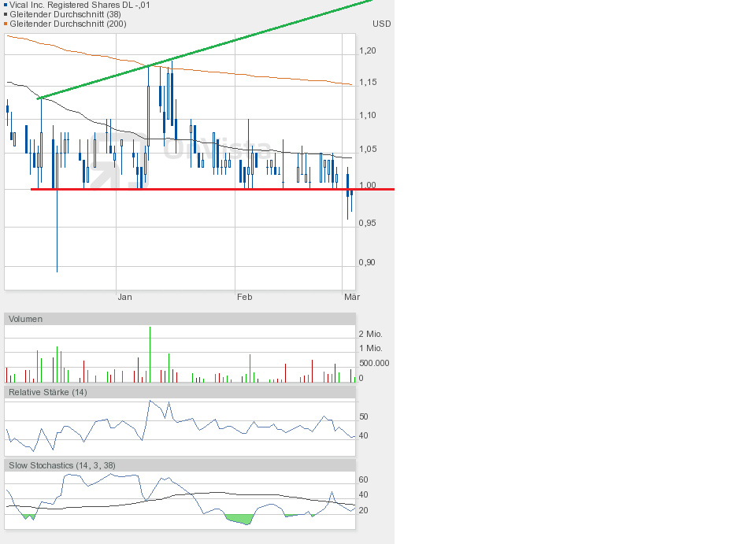Screen dimensions: 756x544
Task: Click the Feb label on the time axis
Action: (244, 297)
